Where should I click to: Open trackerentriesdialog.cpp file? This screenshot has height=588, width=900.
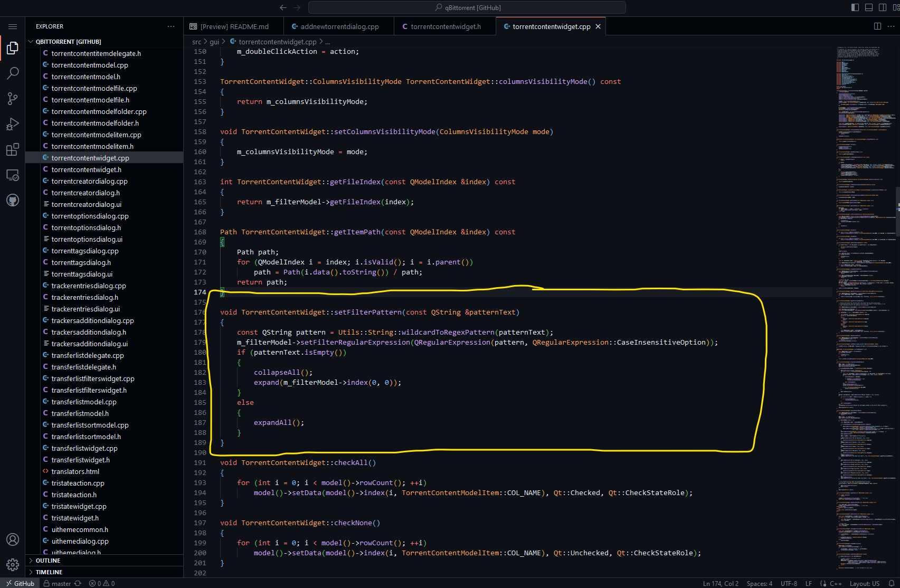89,286
